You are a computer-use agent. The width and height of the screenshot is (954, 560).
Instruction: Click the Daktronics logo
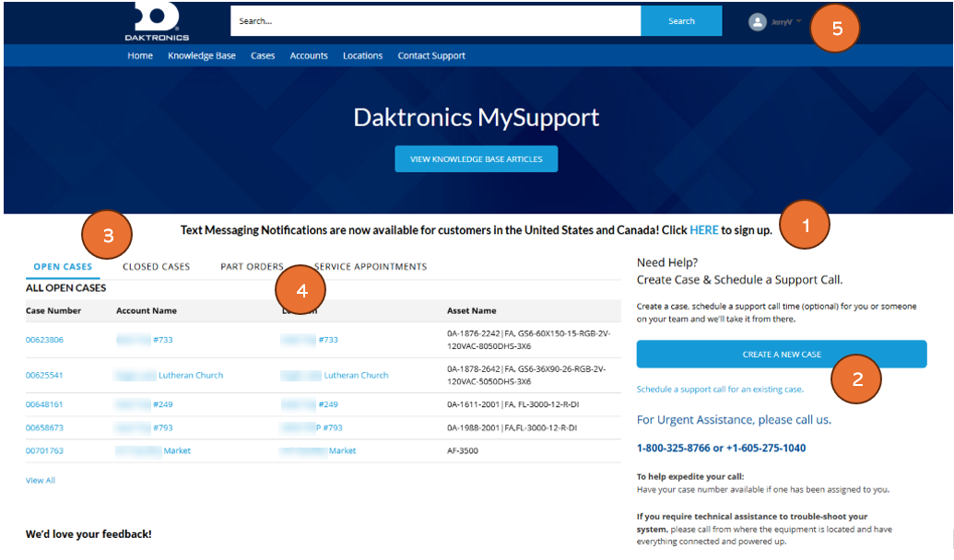pos(157,22)
